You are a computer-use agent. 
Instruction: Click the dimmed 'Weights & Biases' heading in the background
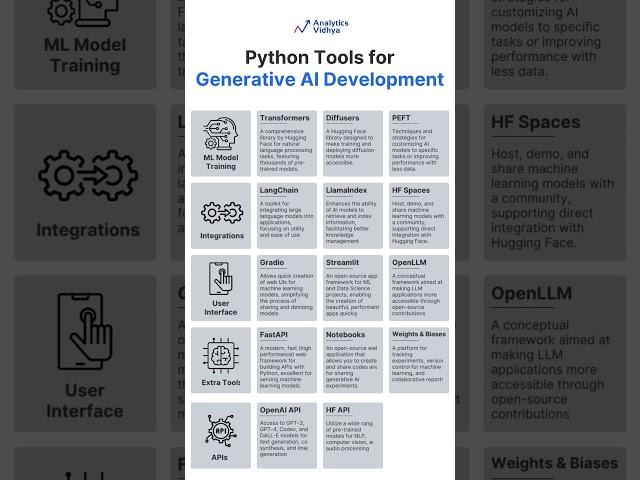click(x=555, y=463)
